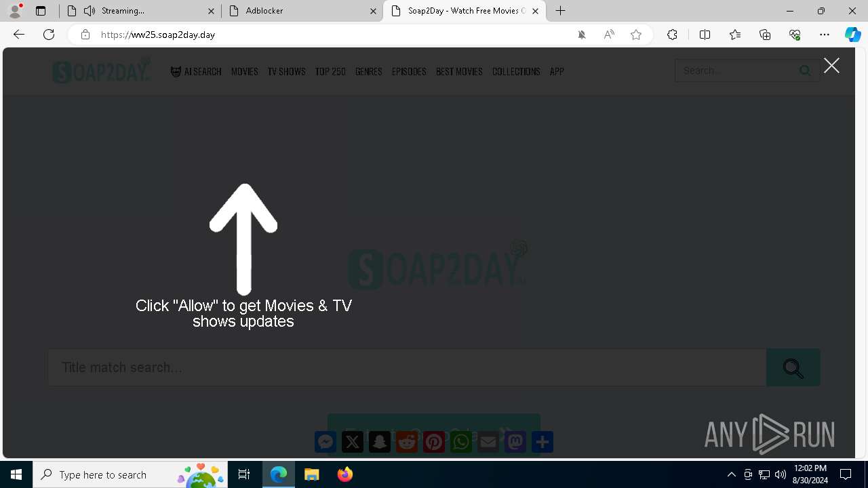Share on X icon

pyautogui.click(x=353, y=442)
